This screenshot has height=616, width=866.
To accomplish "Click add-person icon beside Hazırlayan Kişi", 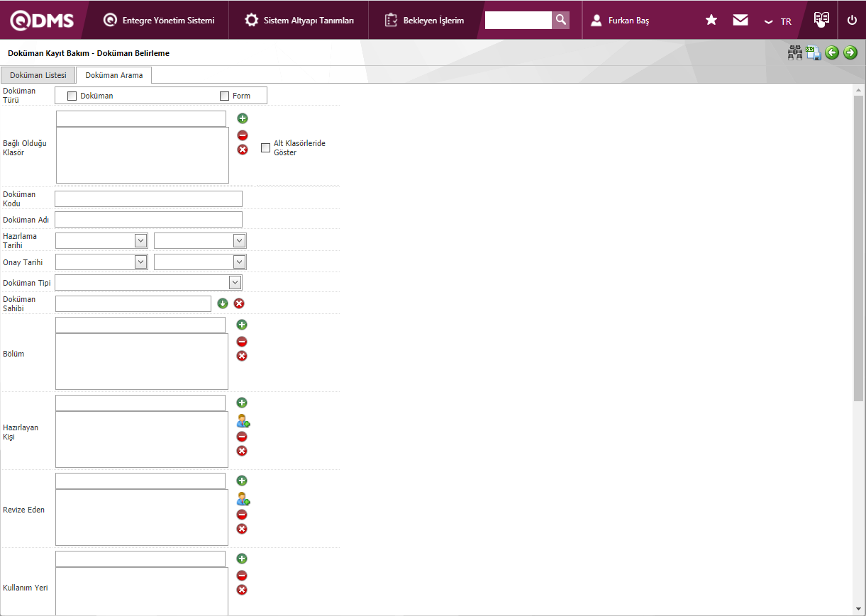I will (243, 421).
